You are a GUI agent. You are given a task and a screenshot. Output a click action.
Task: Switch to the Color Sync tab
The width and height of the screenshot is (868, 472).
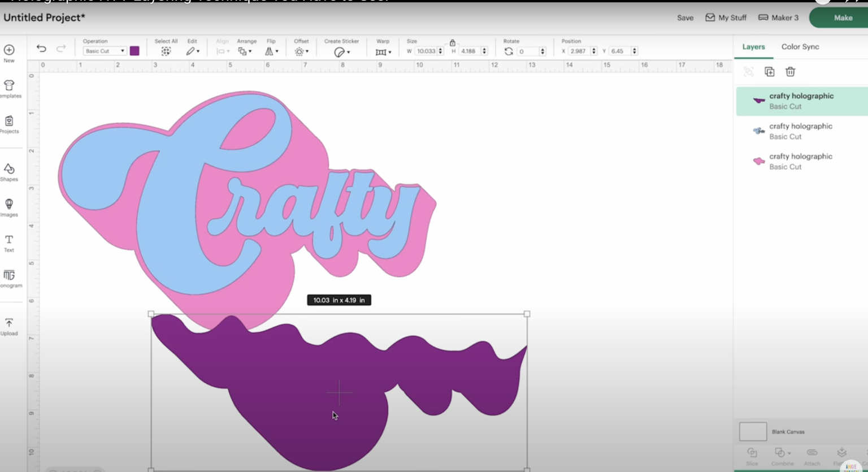tap(800, 47)
